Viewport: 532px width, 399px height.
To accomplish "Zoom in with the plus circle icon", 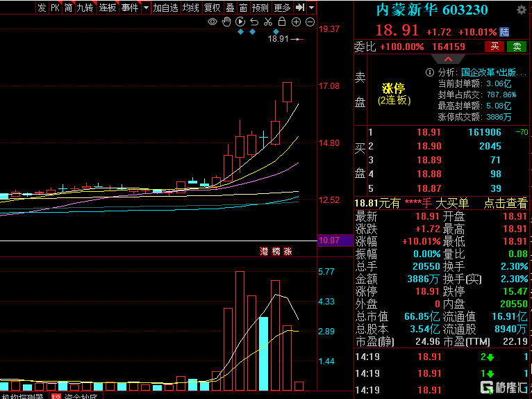I will 296,22.
